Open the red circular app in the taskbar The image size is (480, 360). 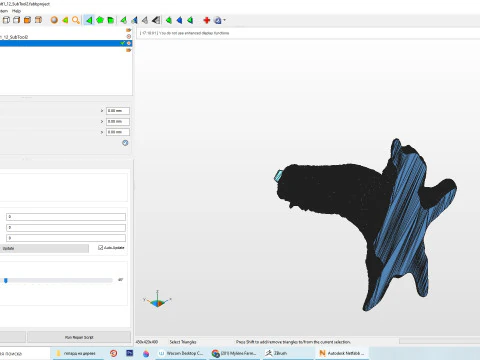(x=114, y=353)
